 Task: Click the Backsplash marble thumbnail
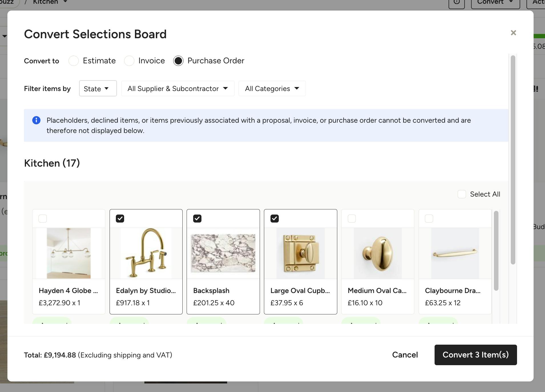pos(223,253)
